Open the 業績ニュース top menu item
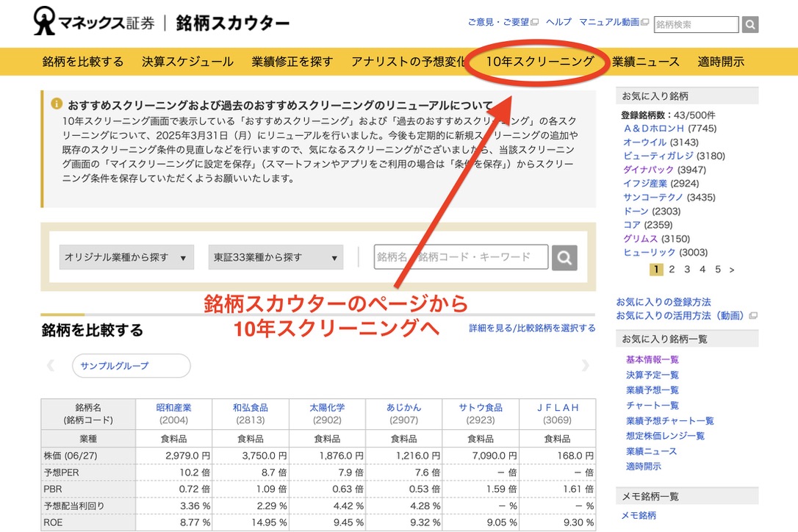The height and width of the screenshot is (532, 798). coord(645,62)
